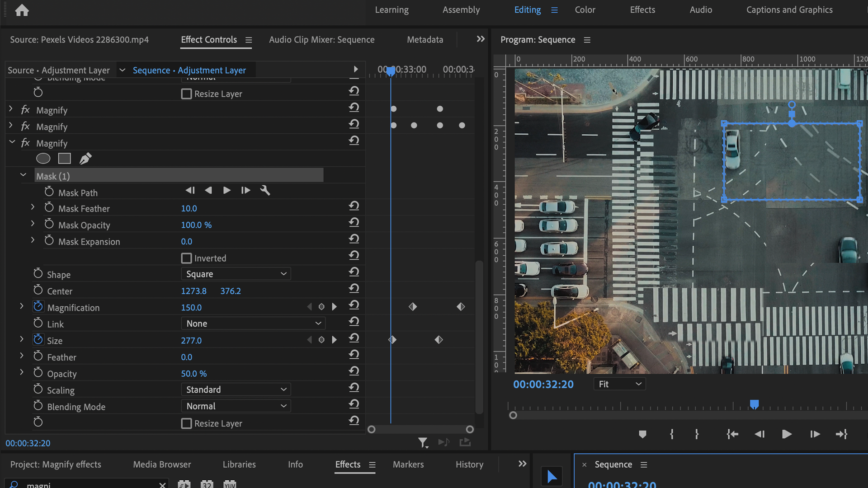Select the pen mask tool
This screenshot has height=488, width=868.
coord(85,158)
